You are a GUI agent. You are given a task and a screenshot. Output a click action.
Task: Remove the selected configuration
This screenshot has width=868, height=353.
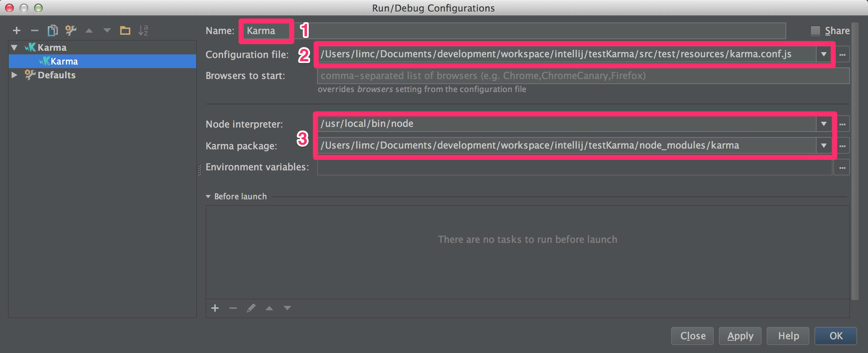coord(35,30)
